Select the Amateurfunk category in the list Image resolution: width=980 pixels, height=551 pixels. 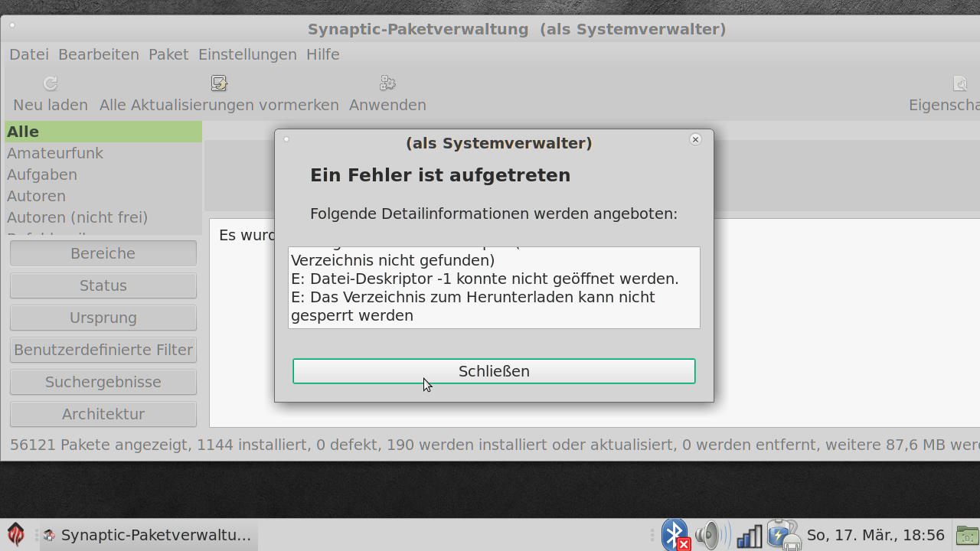(x=55, y=153)
